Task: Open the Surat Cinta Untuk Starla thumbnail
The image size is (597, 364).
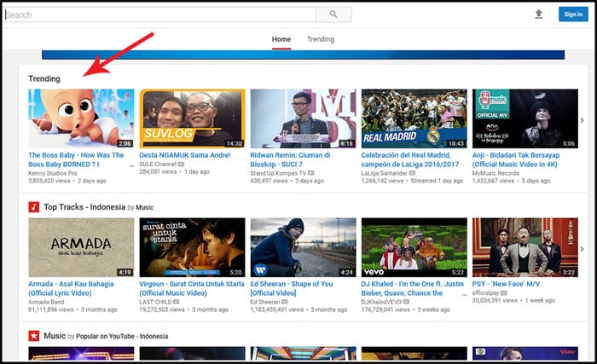Action: [192, 247]
